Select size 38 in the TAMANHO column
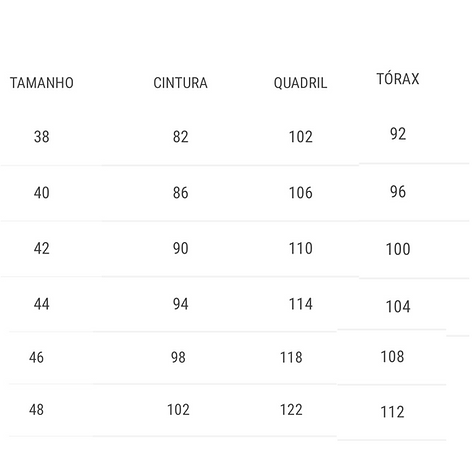The width and height of the screenshot is (473, 473). [x=42, y=137]
